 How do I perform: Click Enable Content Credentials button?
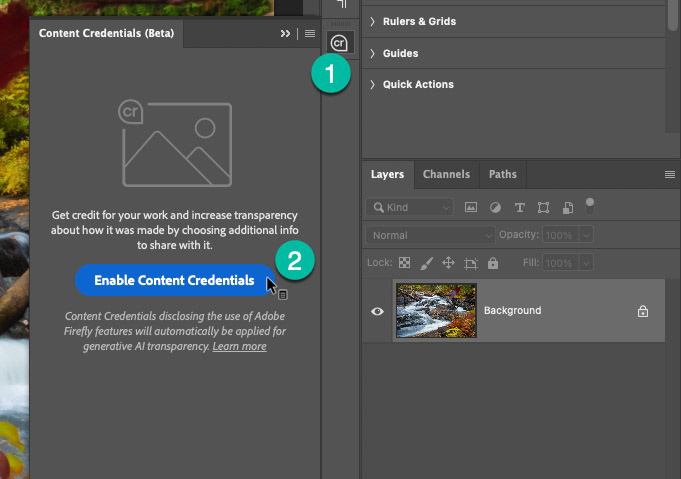point(175,280)
